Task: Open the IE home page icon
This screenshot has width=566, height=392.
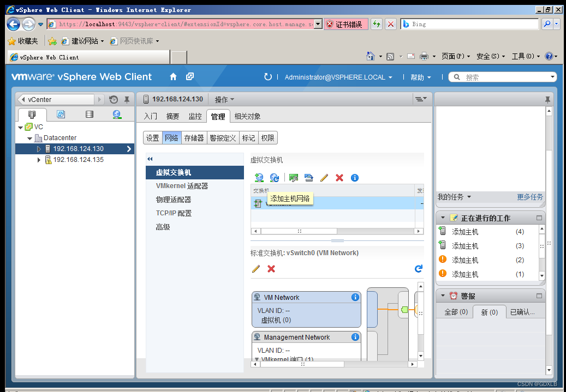Action: (x=371, y=56)
